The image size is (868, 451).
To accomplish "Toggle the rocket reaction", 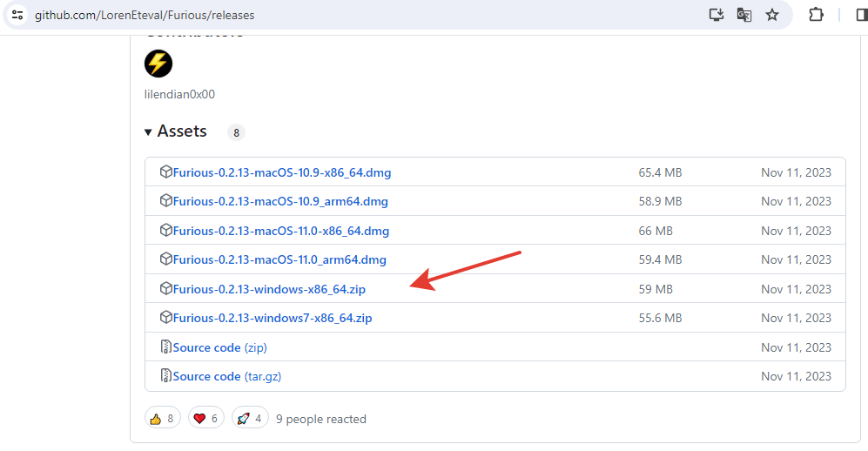I will pyautogui.click(x=250, y=419).
